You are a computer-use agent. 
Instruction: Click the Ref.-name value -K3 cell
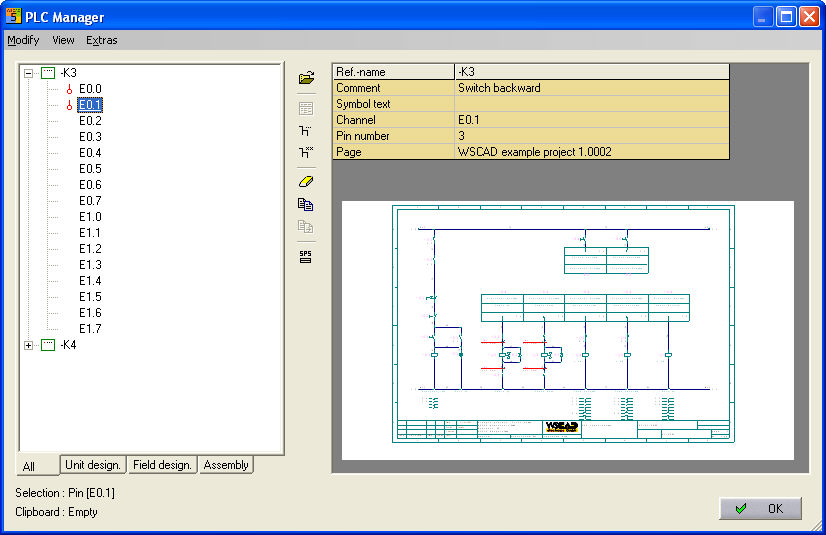592,72
